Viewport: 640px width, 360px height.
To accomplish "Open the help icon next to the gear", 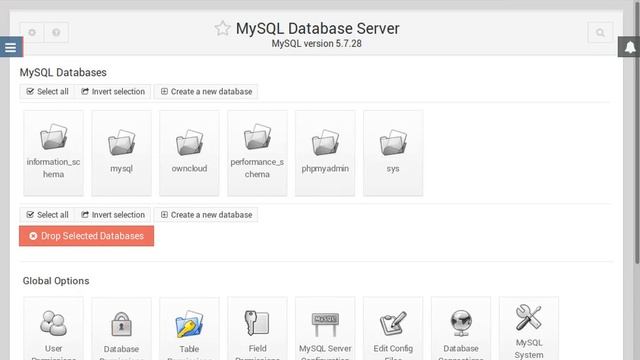I will coord(56,32).
